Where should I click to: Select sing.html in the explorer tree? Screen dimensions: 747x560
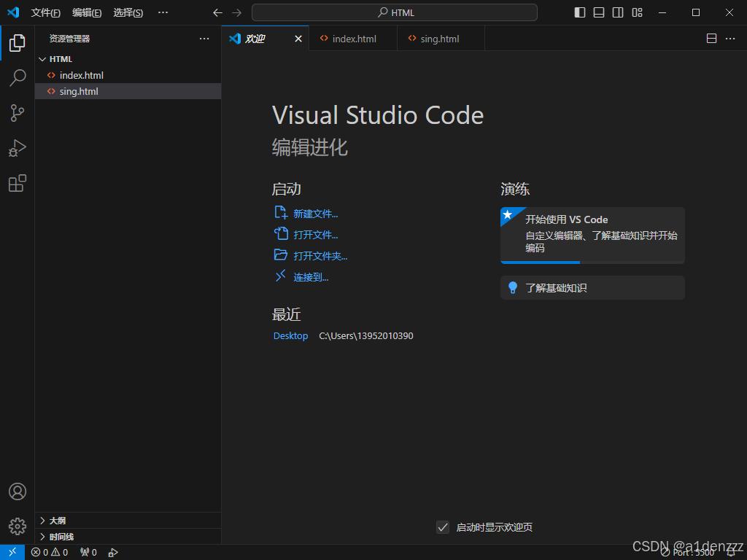pos(128,91)
